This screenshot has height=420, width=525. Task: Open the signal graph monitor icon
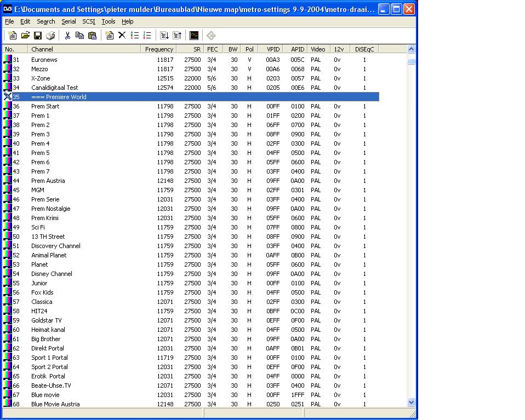[x=194, y=35]
